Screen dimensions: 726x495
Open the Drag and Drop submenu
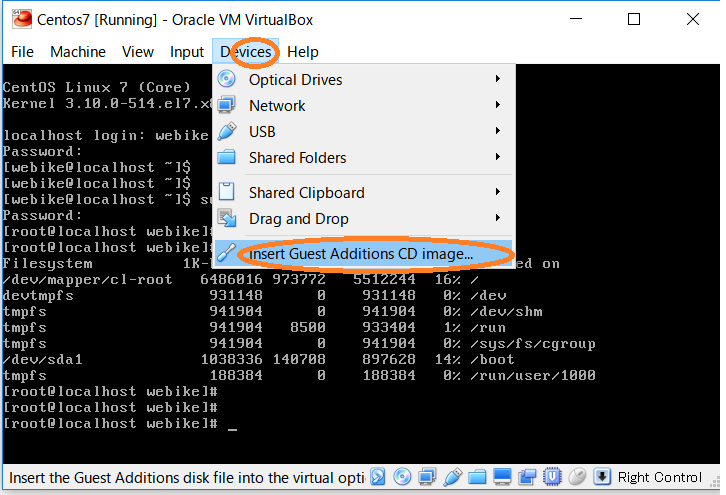click(363, 219)
